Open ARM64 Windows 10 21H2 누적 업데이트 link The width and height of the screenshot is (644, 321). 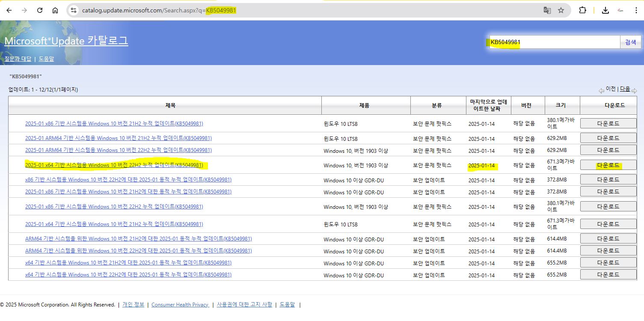pos(119,138)
